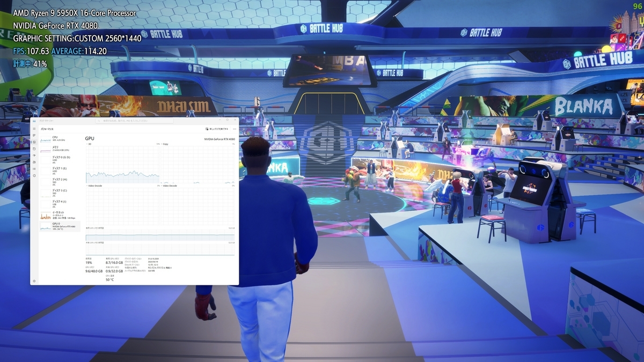Select the GPU 0 entry
The height and width of the screenshot is (362, 644).
[60, 226]
